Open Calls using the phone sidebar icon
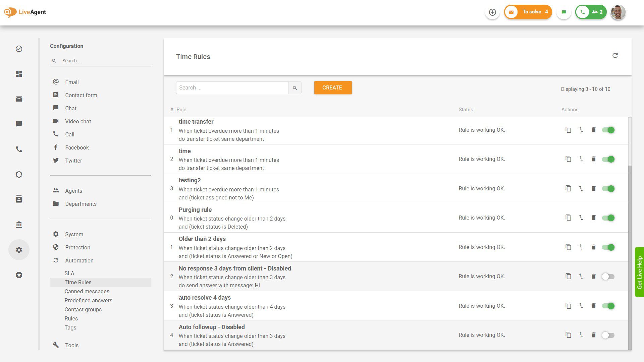 (x=19, y=149)
